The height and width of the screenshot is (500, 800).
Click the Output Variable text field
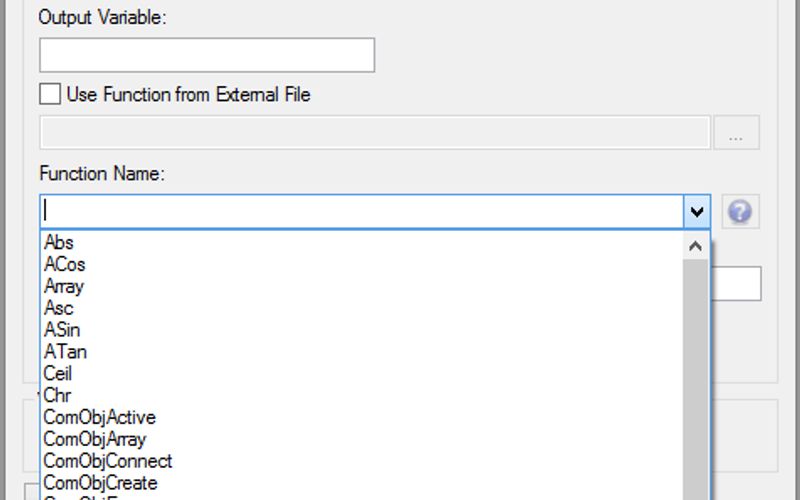pyautogui.click(x=207, y=55)
